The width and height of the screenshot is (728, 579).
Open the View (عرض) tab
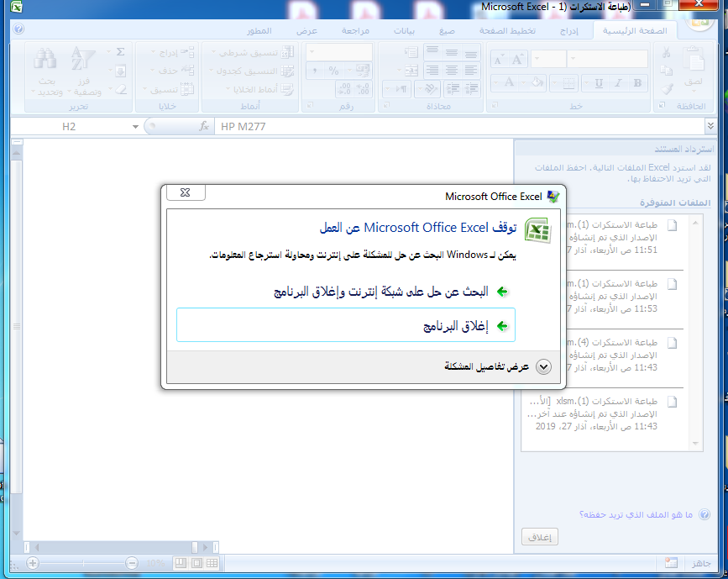[x=306, y=30]
